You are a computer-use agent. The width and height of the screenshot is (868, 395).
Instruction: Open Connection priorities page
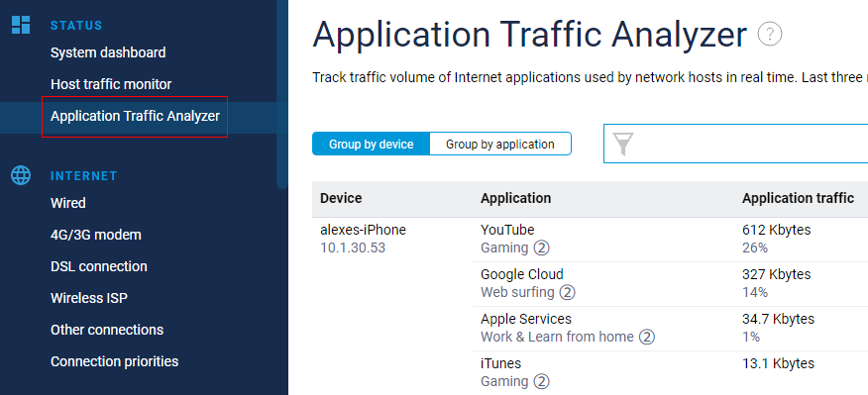tap(115, 361)
